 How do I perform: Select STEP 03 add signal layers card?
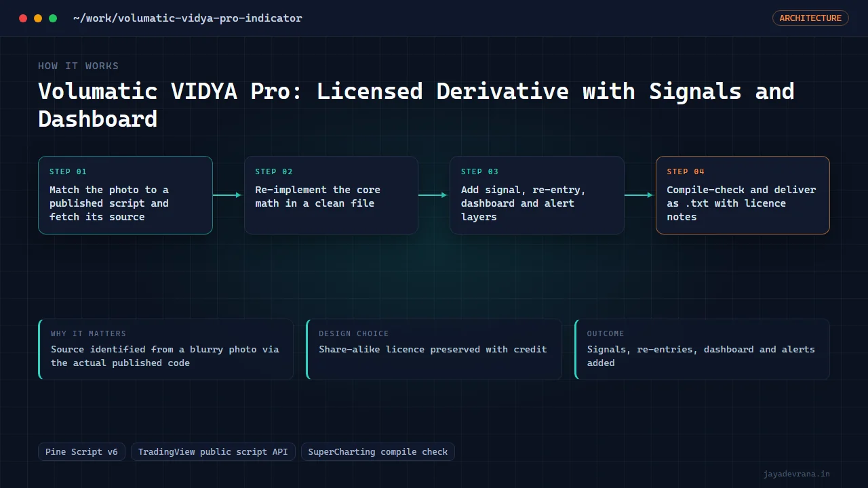pyautogui.click(x=537, y=195)
